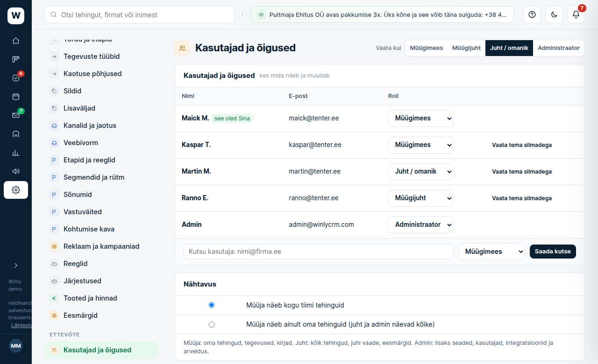Screen dimensions: 598x364
Task: Click the eye icon in the notification banner
Action: tap(261, 14)
